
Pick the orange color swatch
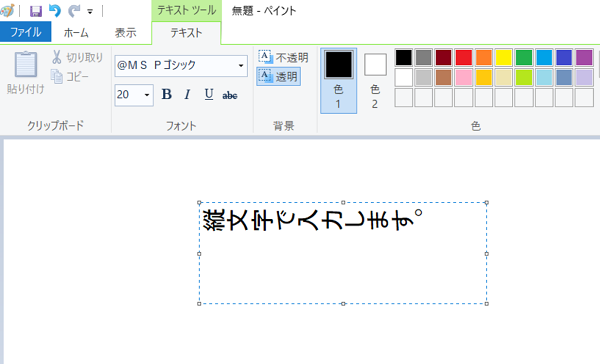click(484, 57)
